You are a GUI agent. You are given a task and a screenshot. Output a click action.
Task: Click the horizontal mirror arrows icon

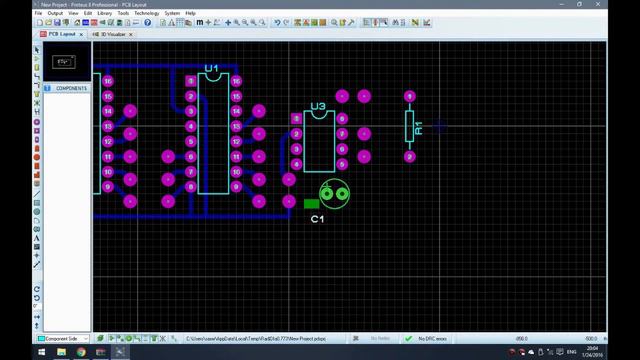37,317
